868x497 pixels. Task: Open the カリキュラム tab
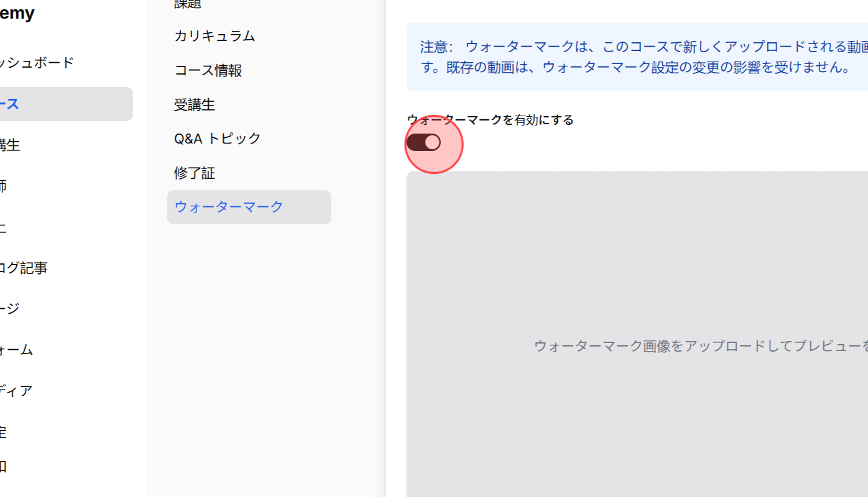(x=215, y=35)
